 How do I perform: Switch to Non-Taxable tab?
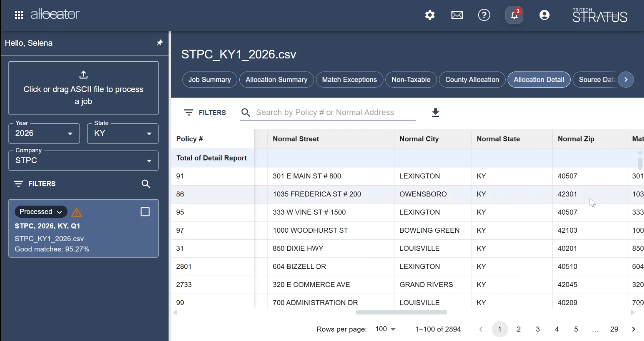[411, 80]
